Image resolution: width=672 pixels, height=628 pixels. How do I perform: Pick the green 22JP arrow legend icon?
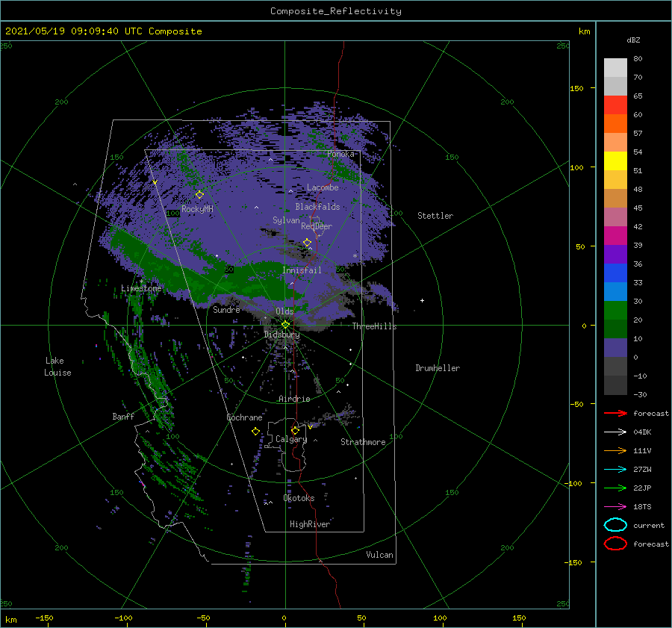[x=615, y=488]
